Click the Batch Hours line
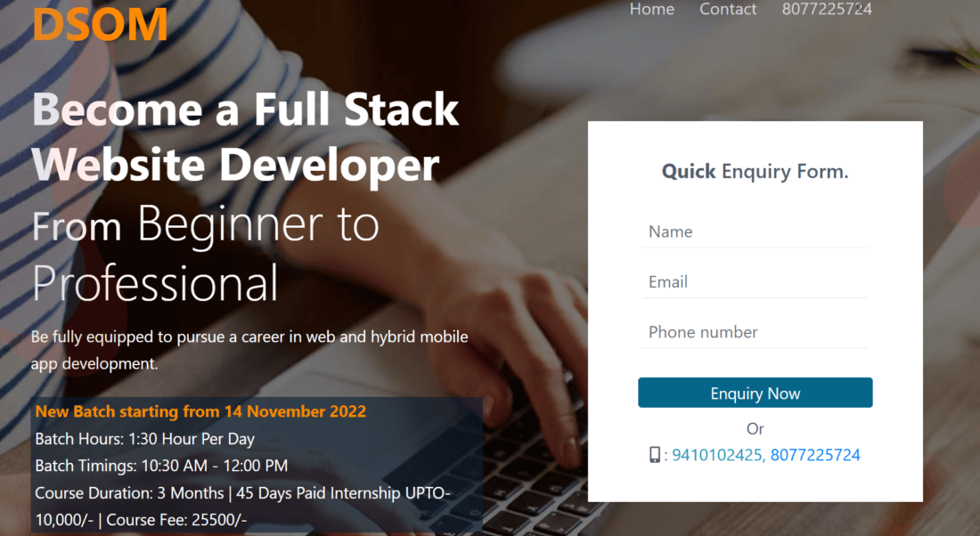Screen dimensions: 980x536 (144, 439)
